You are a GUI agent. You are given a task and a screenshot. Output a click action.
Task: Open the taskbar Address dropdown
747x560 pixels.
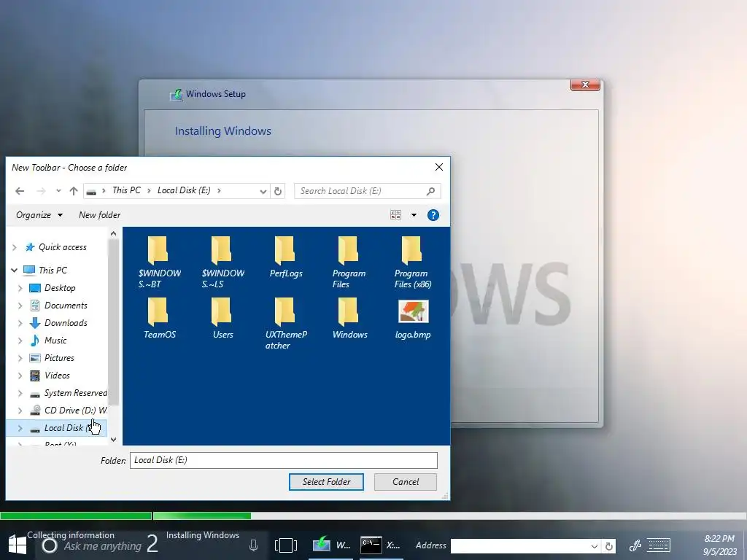tap(594, 545)
